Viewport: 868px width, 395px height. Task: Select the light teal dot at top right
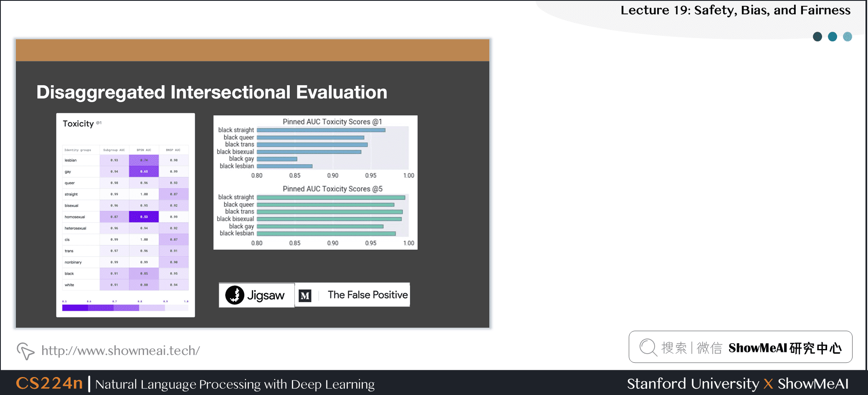coord(848,37)
